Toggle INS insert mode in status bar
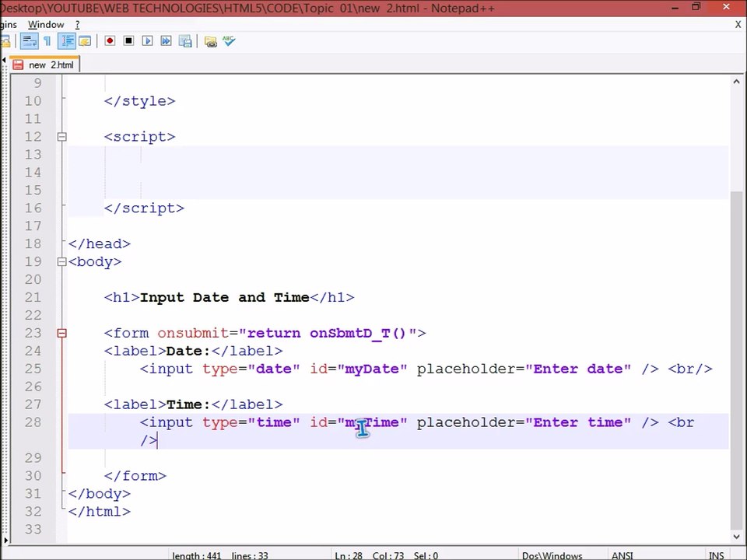The image size is (747, 560). tap(717, 555)
